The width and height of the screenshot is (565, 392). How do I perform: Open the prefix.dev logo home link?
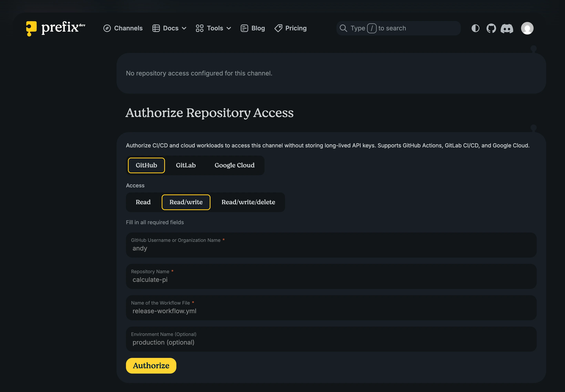point(56,28)
